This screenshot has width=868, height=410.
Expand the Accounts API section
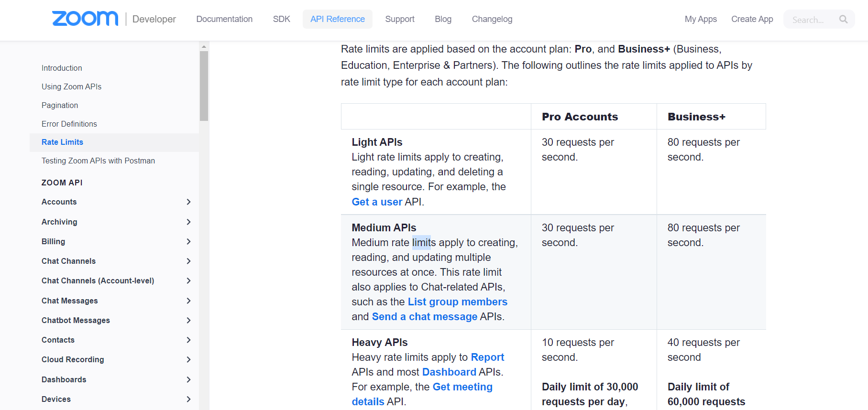[x=188, y=202]
